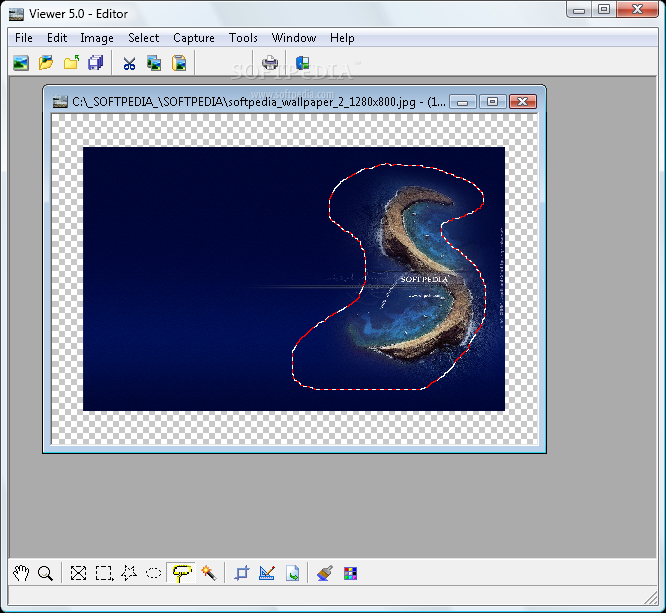Select the Magic Wand tool

click(209, 573)
